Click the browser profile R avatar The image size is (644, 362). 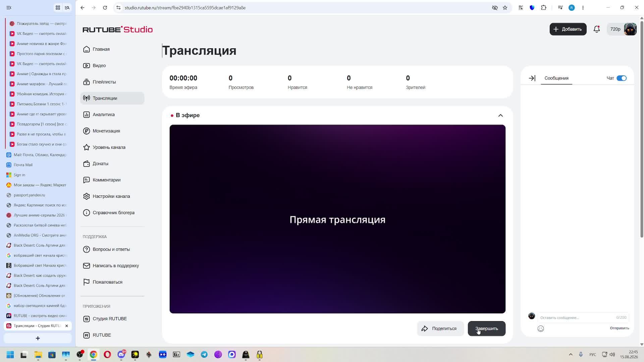point(572,8)
